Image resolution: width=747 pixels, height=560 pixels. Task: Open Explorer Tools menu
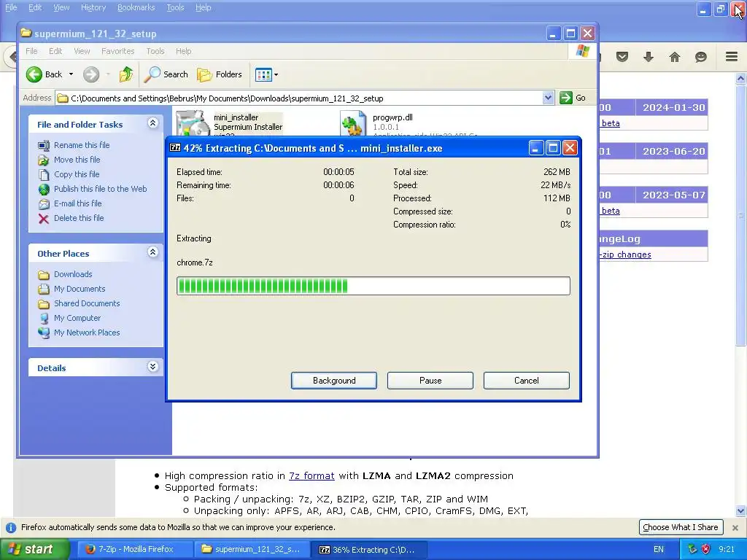click(155, 51)
